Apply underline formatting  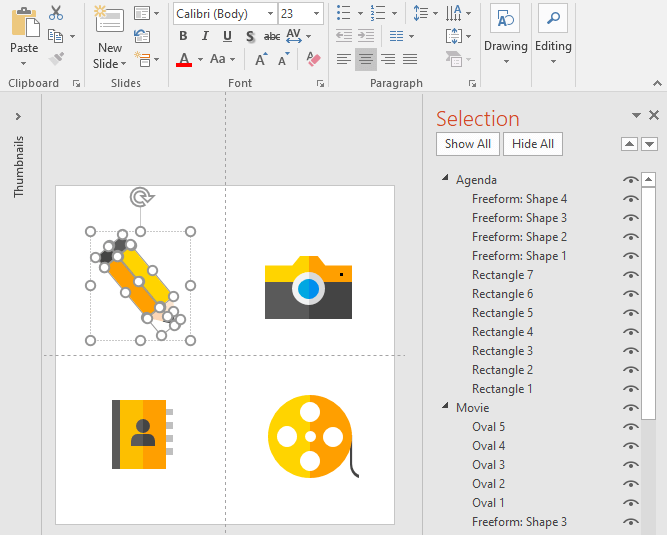pyautogui.click(x=227, y=37)
